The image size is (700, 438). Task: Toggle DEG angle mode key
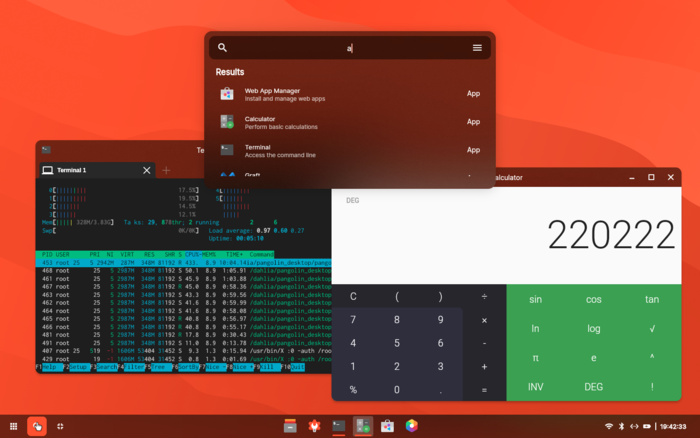(593, 387)
